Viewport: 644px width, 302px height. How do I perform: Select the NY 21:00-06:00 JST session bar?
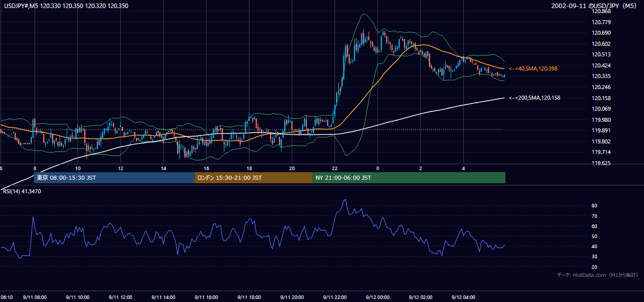pos(409,178)
